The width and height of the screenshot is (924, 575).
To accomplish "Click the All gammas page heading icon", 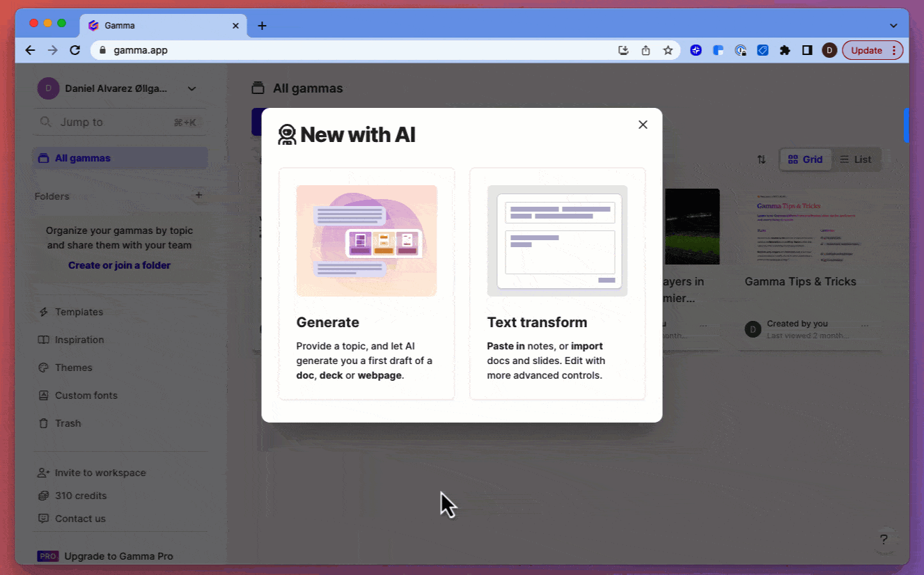I will coord(258,88).
